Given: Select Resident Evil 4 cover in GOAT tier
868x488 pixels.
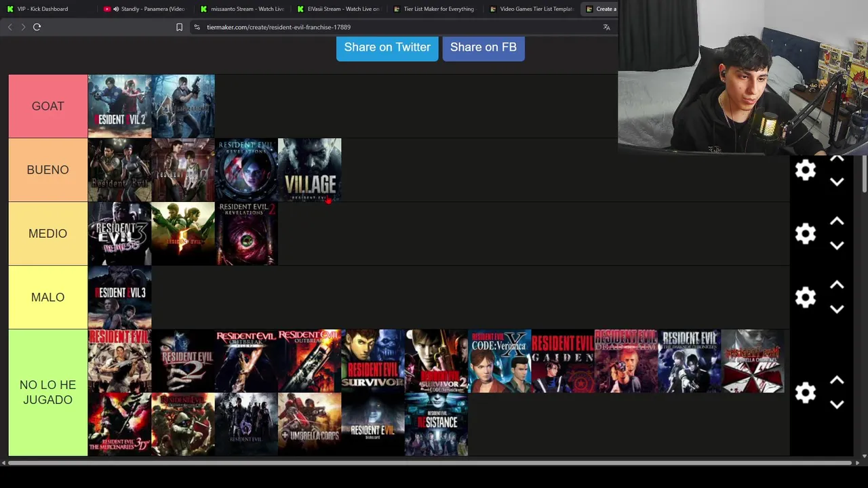Looking at the screenshot, I should [x=183, y=106].
